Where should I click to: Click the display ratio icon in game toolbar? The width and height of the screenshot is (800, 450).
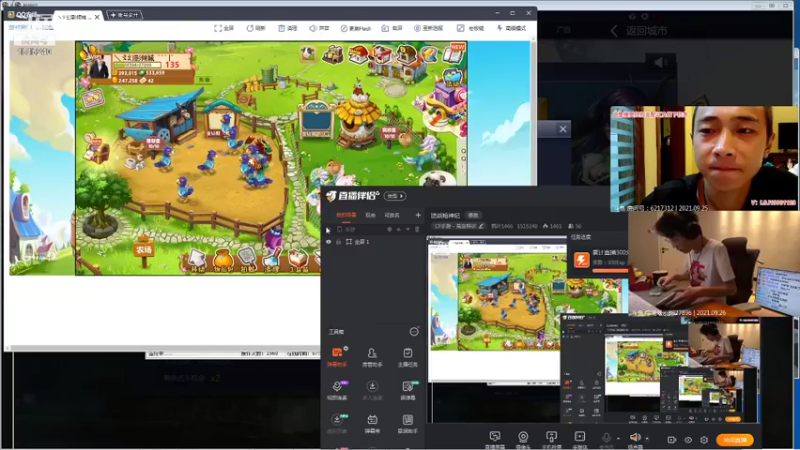[x=417, y=28]
